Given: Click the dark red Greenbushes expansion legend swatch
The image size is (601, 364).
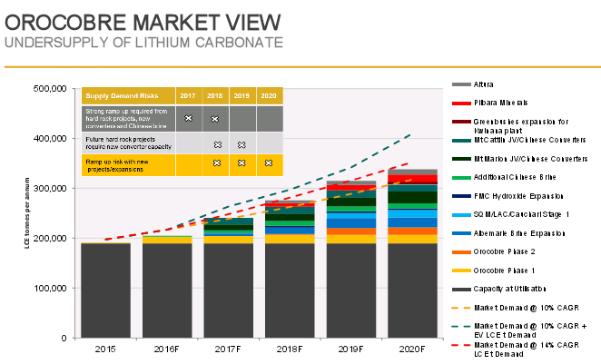Looking at the screenshot, I should [x=461, y=122].
